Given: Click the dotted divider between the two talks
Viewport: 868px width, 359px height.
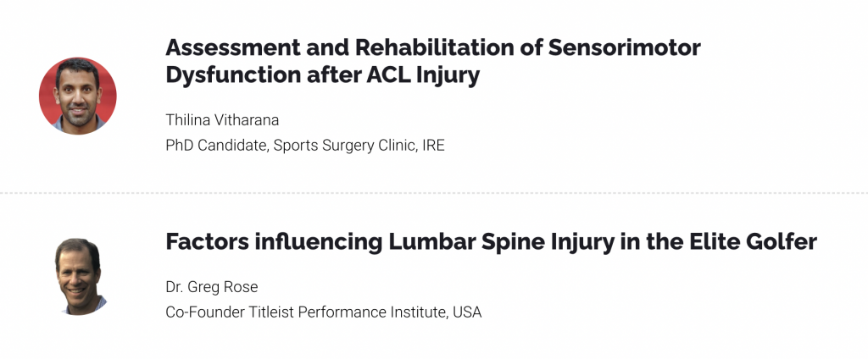Looking at the screenshot, I should (x=434, y=193).
